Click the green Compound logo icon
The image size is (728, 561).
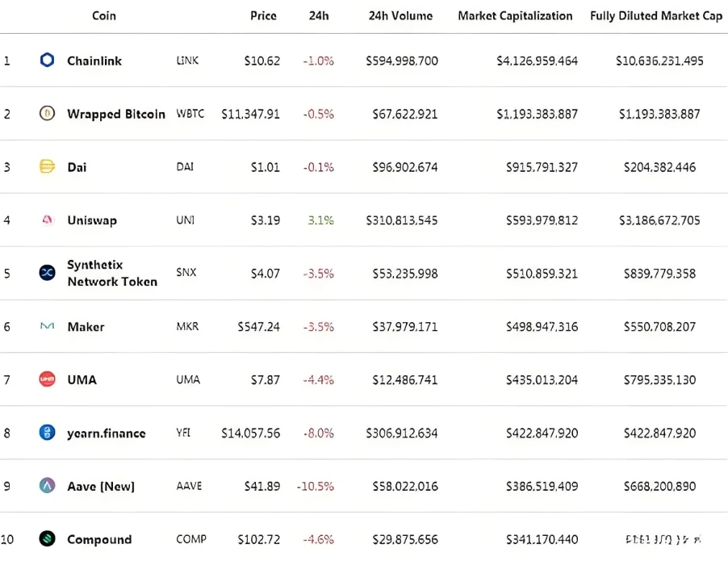[x=47, y=538]
